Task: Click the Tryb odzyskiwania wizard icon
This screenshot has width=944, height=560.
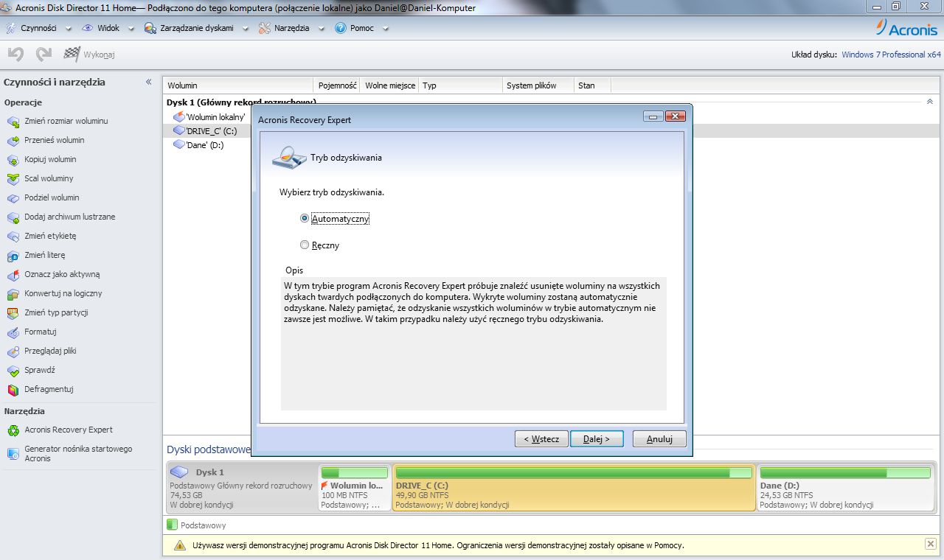Action: (288, 157)
